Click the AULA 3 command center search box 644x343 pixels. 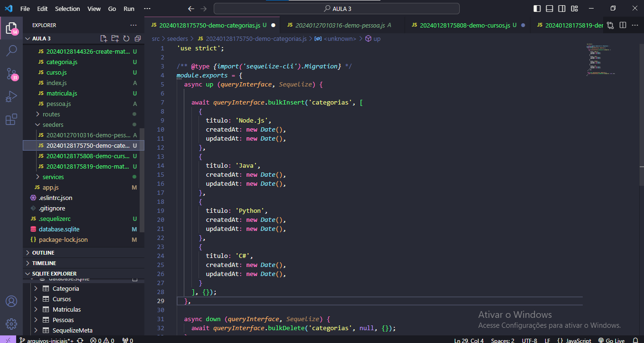(x=337, y=9)
